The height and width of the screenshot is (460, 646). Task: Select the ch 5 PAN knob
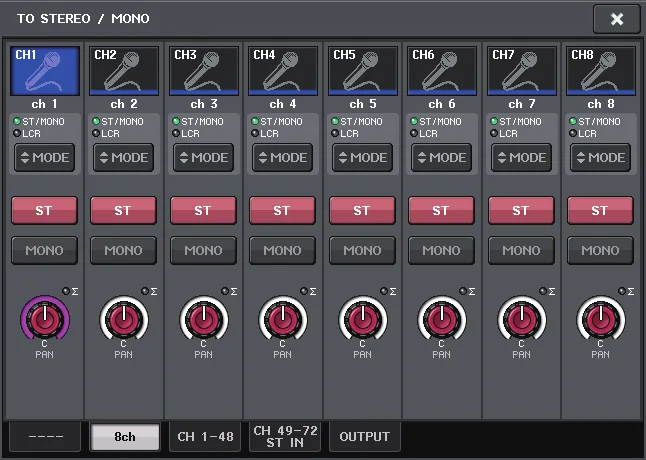click(363, 320)
